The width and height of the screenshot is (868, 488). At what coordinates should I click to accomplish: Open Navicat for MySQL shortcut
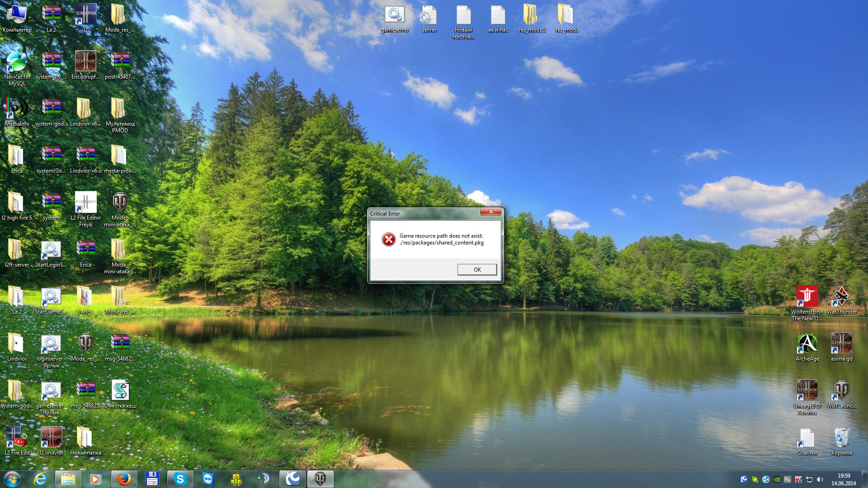pyautogui.click(x=17, y=69)
